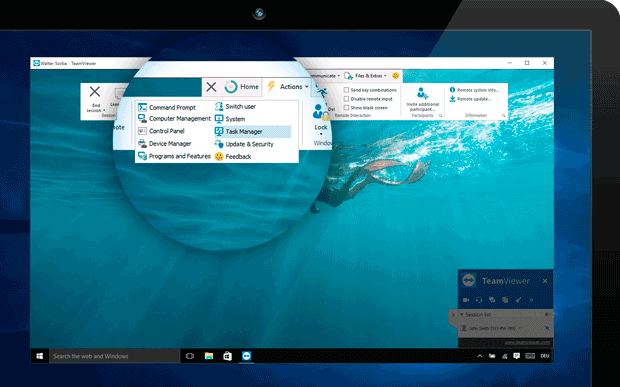Open Task View on the taskbar

click(190, 356)
